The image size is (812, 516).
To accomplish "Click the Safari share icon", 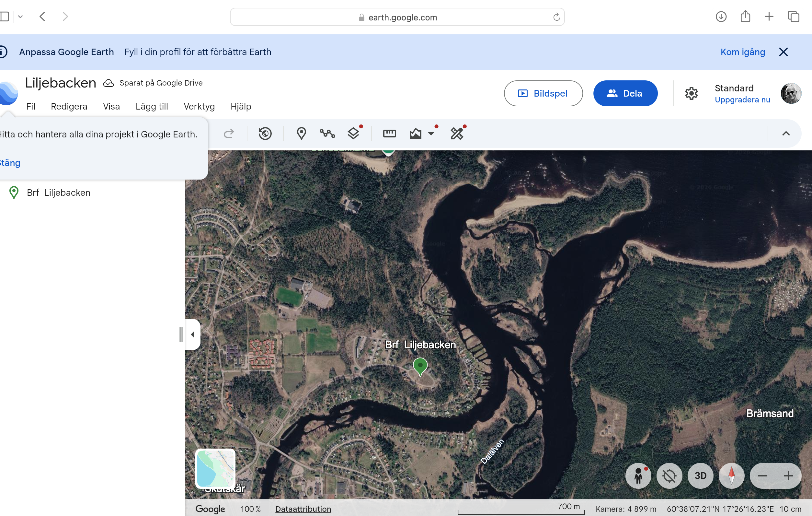I will [745, 16].
